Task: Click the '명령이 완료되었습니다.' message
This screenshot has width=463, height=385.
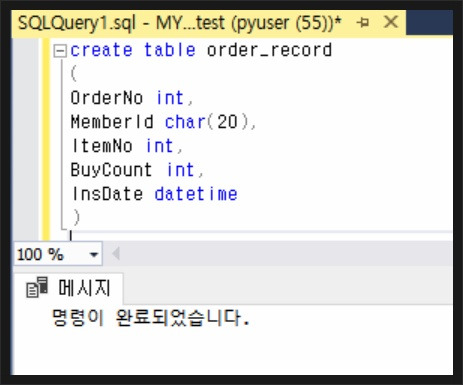Action: pyautogui.click(x=151, y=318)
